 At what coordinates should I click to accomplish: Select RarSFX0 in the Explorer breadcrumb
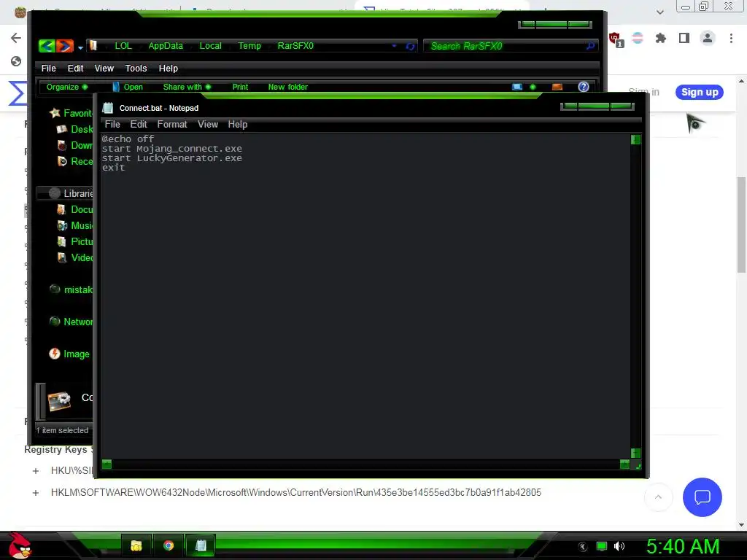click(x=295, y=46)
